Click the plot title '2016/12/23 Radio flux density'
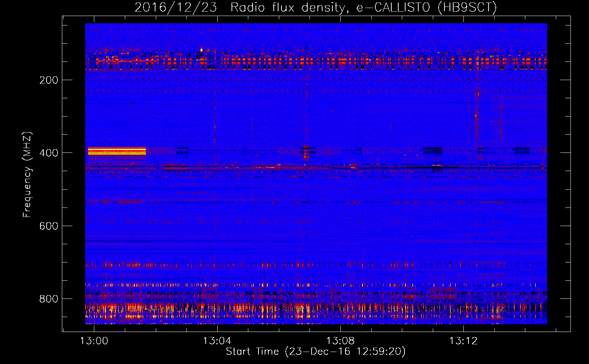The image size is (589, 364). tap(316, 7)
